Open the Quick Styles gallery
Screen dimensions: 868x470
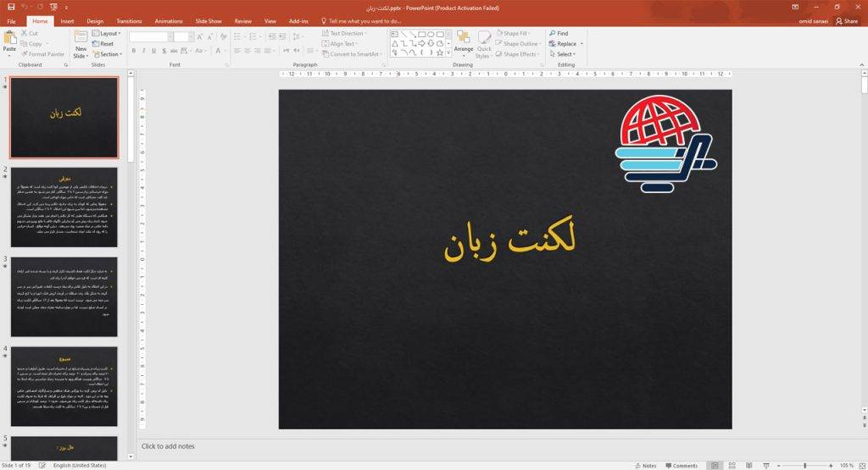(x=484, y=44)
